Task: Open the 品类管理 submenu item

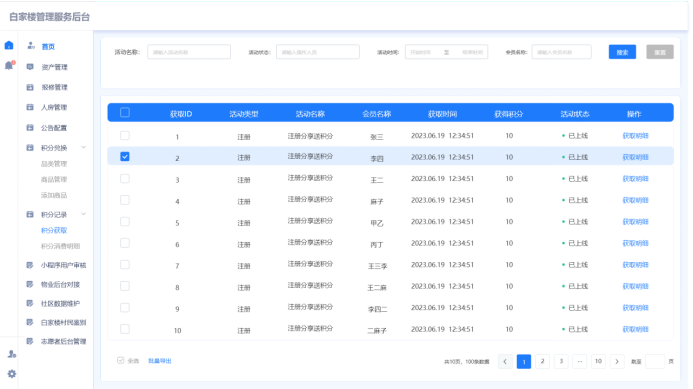Action: click(54, 164)
